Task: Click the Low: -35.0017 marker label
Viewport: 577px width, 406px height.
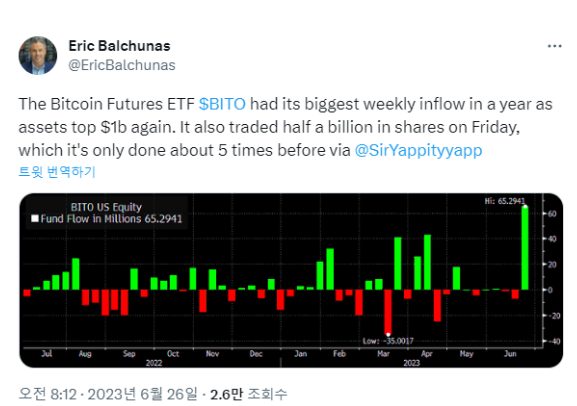Action: point(388,341)
